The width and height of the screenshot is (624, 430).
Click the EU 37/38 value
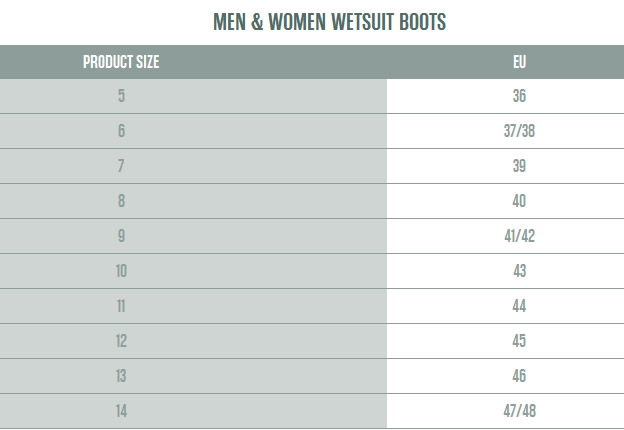pyautogui.click(x=519, y=131)
